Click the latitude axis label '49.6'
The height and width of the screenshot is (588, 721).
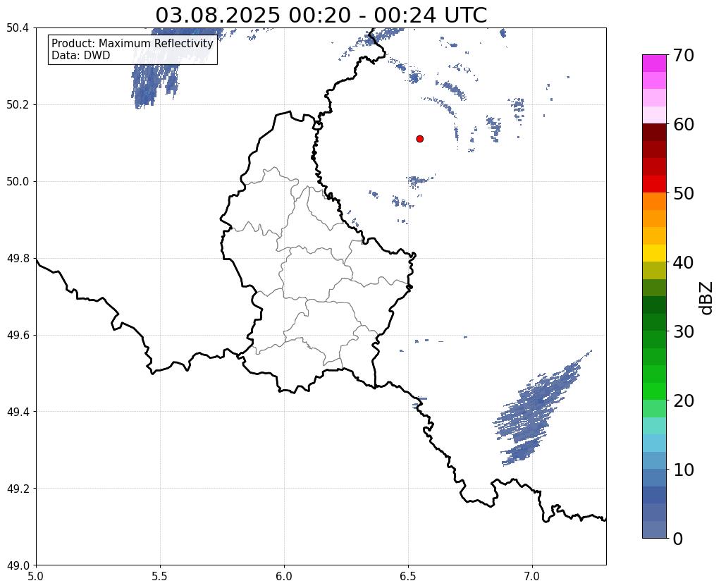[x=18, y=336]
